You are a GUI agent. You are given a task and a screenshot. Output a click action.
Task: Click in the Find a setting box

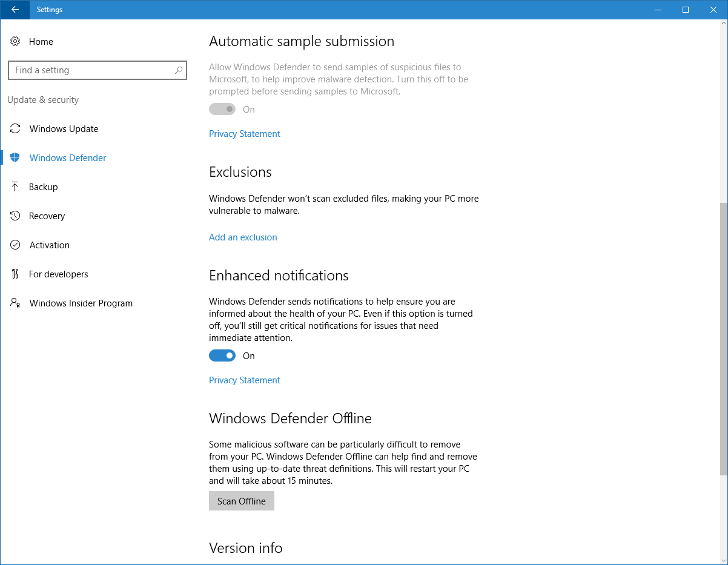pyautogui.click(x=91, y=70)
